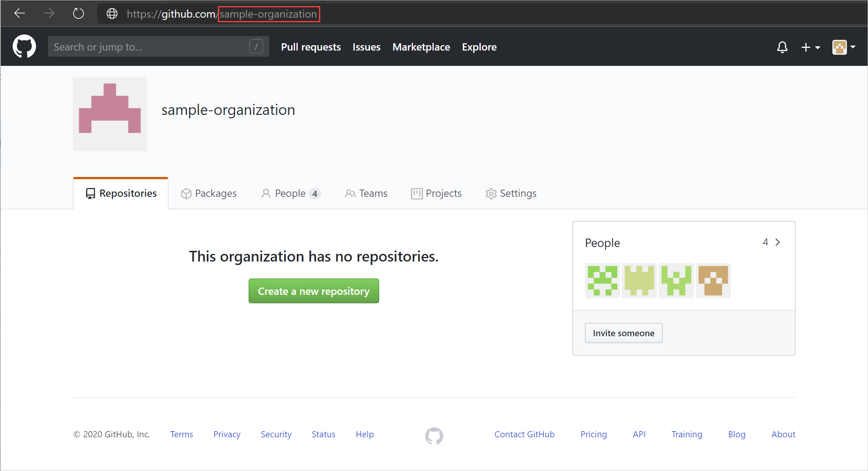Click the Teams tab icon
Image resolution: width=868 pixels, height=471 pixels.
coord(349,194)
